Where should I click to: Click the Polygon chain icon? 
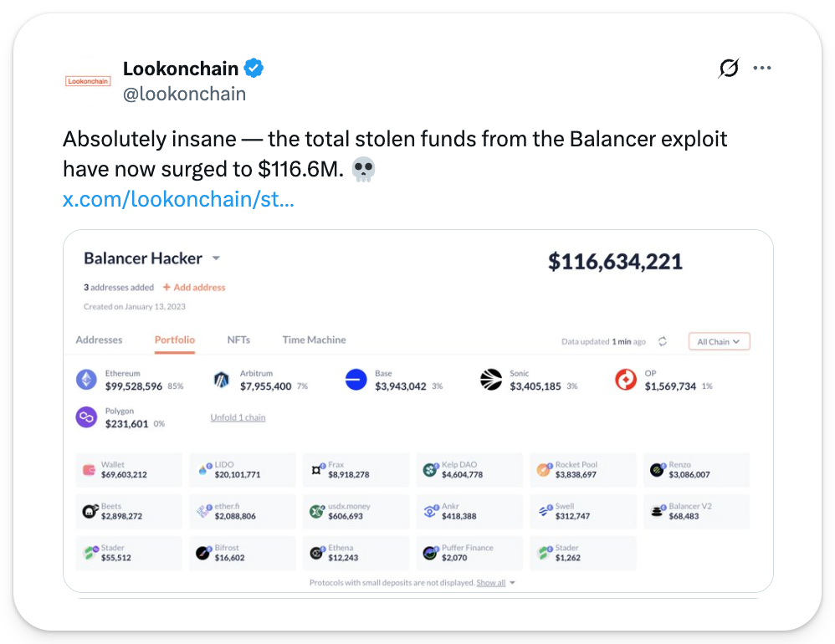pyautogui.click(x=87, y=417)
